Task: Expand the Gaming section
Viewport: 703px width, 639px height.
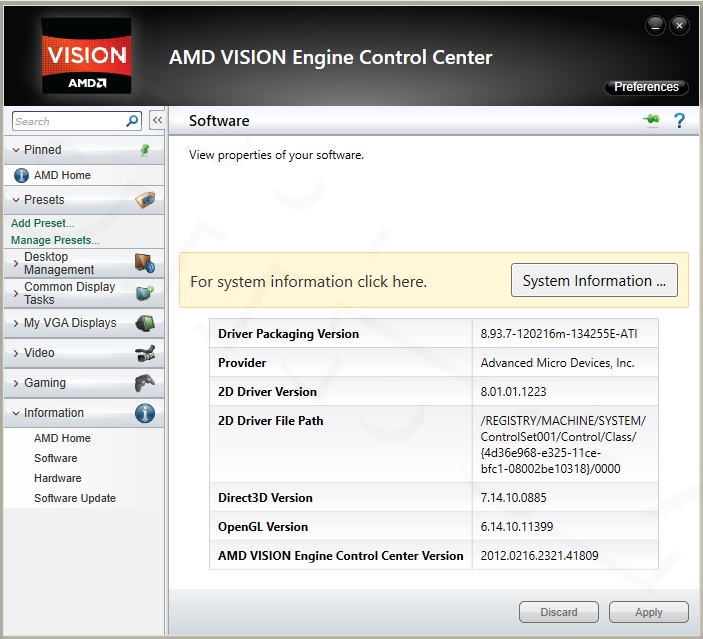Action: [x=16, y=383]
